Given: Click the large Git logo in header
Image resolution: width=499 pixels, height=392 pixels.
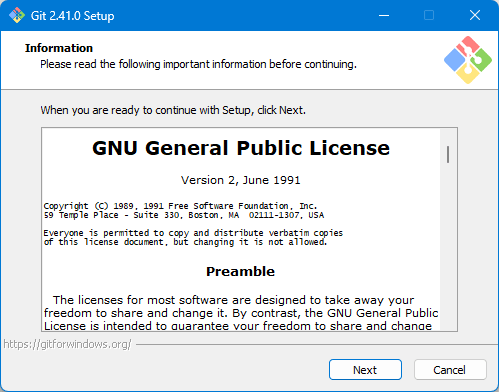Looking at the screenshot, I should point(468,60).
